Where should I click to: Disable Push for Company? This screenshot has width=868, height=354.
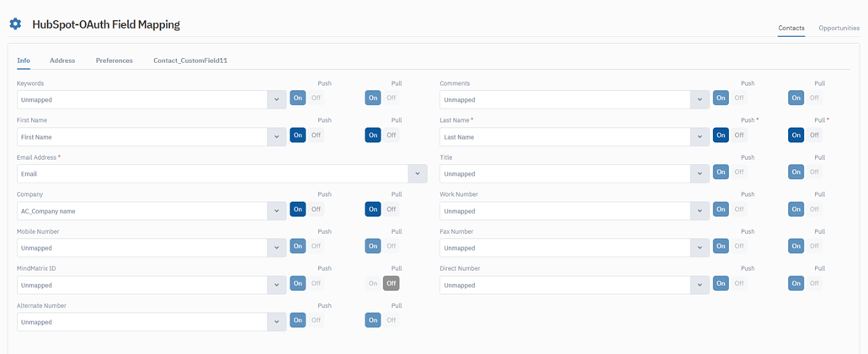(316, 209)
